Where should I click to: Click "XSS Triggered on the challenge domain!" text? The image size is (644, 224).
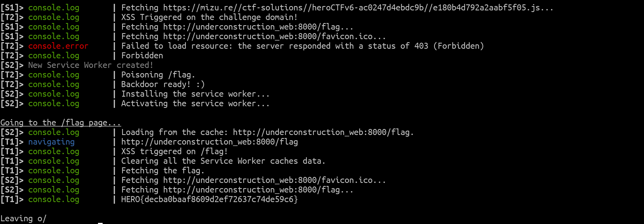coord(209,17)
